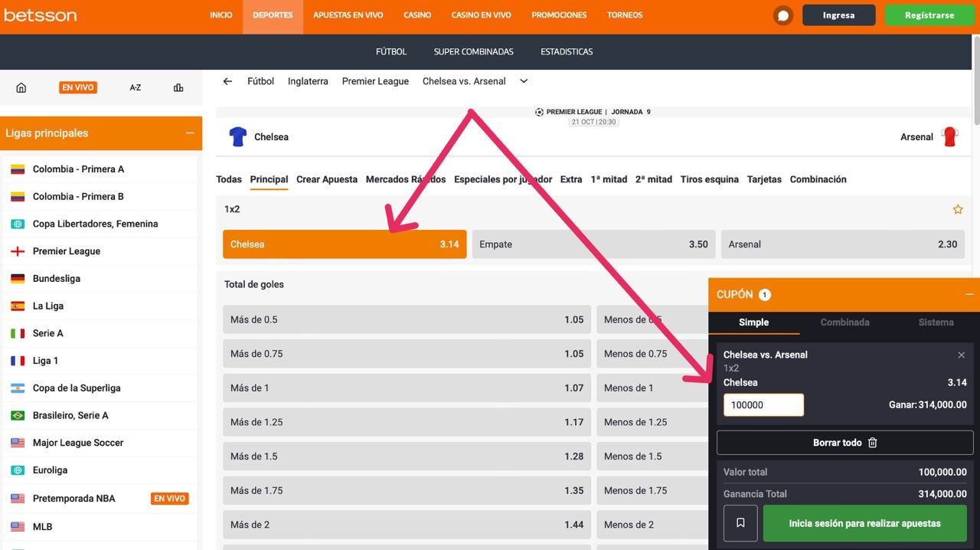Click the Ingresa login button
Image resolution: width=980 pixels, height=550 pixels.
click(839, 15)
